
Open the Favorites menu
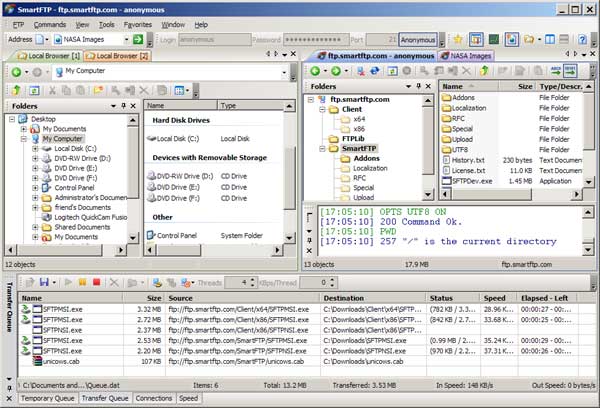coord(139,24)
